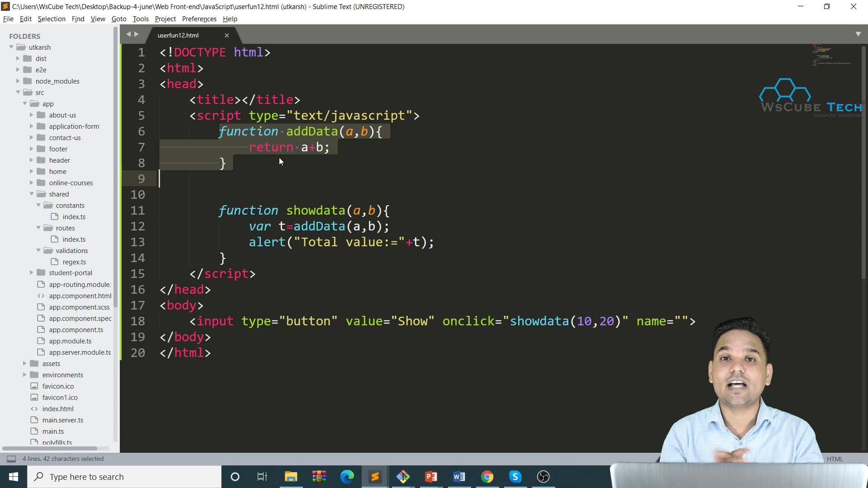Open regex.ts under validations
The width and height of the screenshot is (868, 488).
pyautogui.click(x=74, y=262)
